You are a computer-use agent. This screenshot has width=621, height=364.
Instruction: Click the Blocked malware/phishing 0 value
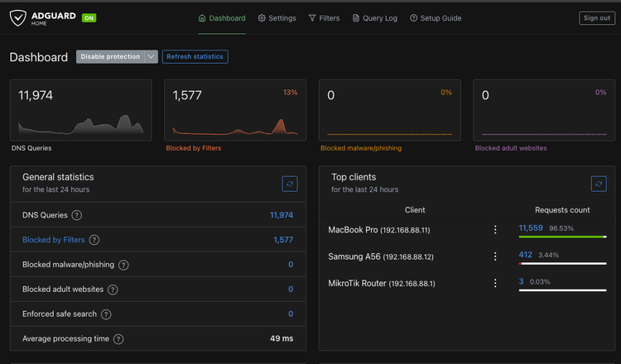pos(291,265)
